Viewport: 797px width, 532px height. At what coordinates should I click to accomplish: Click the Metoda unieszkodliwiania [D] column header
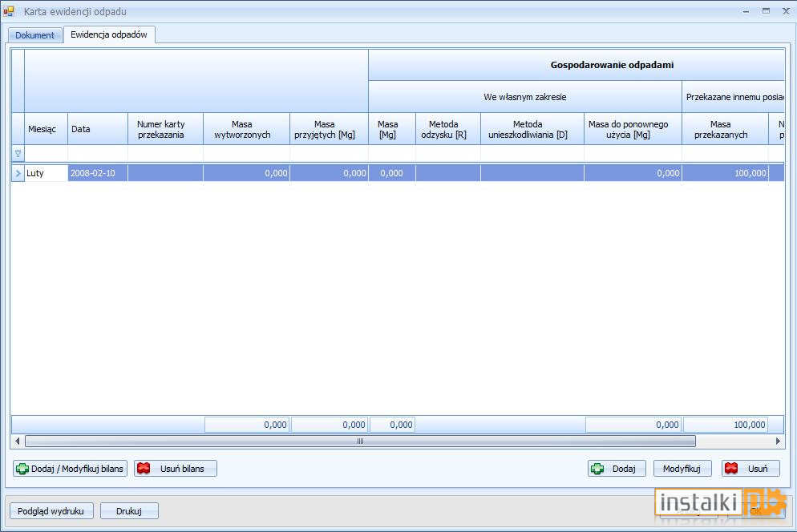pyautogui.click(x=532, y=129)
